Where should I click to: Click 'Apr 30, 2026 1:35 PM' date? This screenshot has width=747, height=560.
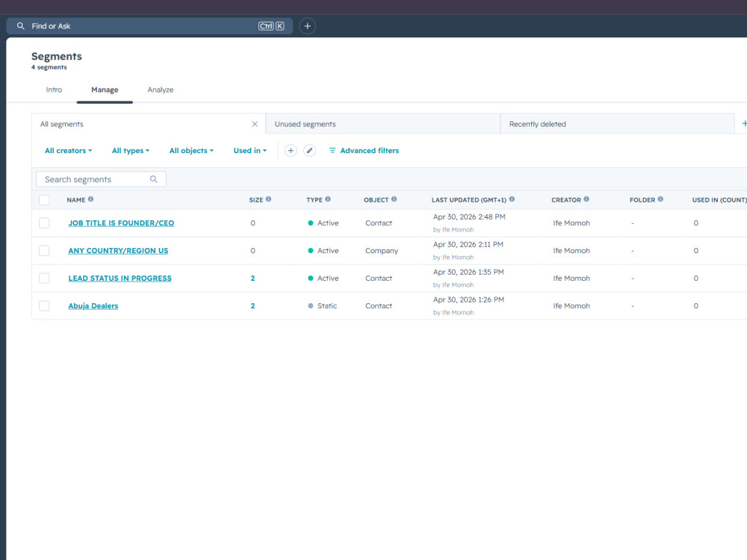point(468,272)
